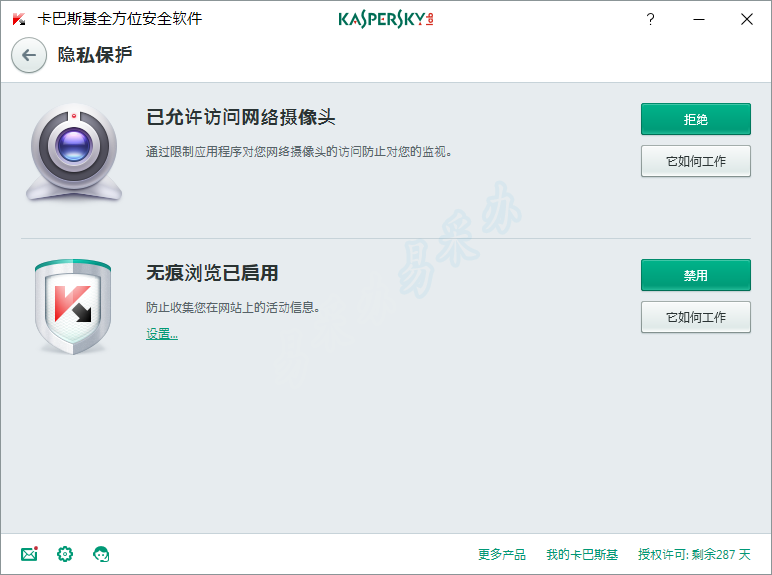Screen dimensions: 772x575
Task: Open the support agent face icon
Action: [x=101, y=554]
